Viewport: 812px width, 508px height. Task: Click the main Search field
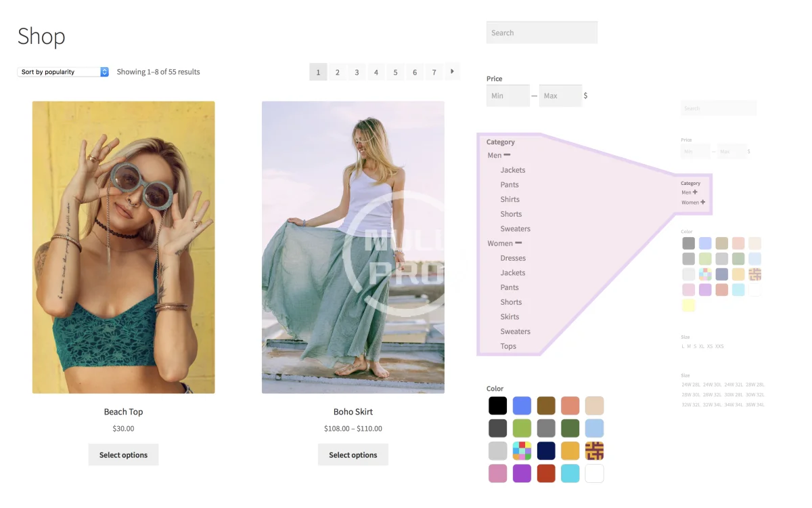click(541, 33)
